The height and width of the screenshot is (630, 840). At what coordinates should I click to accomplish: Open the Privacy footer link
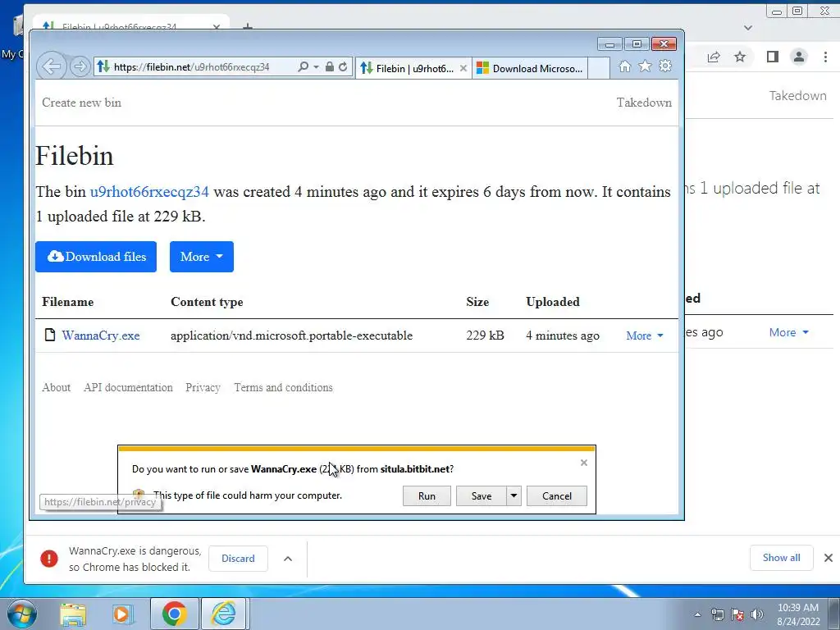(x=203, y=387)
